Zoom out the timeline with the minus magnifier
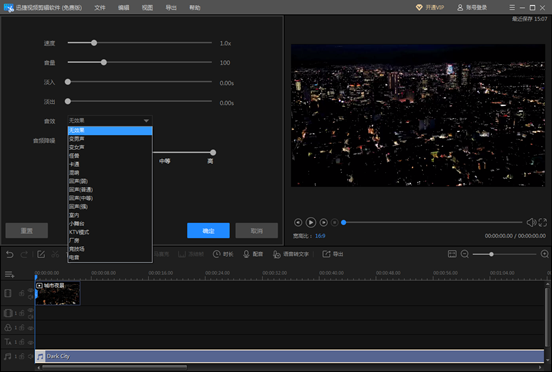Viewport: 552px width, 372px height. 465,254
